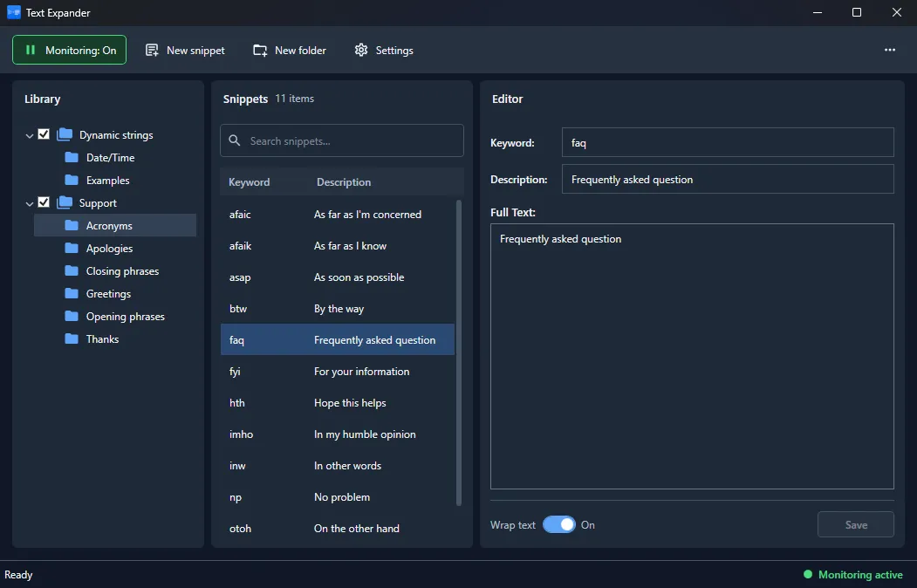Click the Closing phrases folder icon
The height and width of the screenshot is (588, 917).
pyautogui.click(x=72, y=270)
